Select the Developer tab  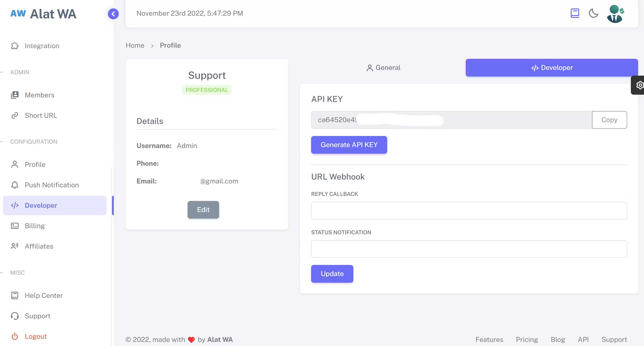click(x=552, y=68)
